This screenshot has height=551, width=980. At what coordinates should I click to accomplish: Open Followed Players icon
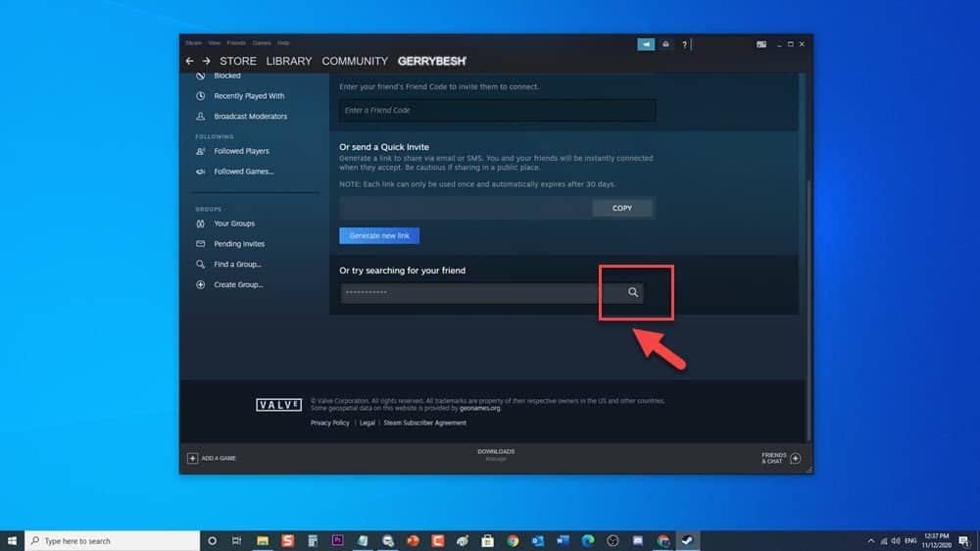coord(200,151)
